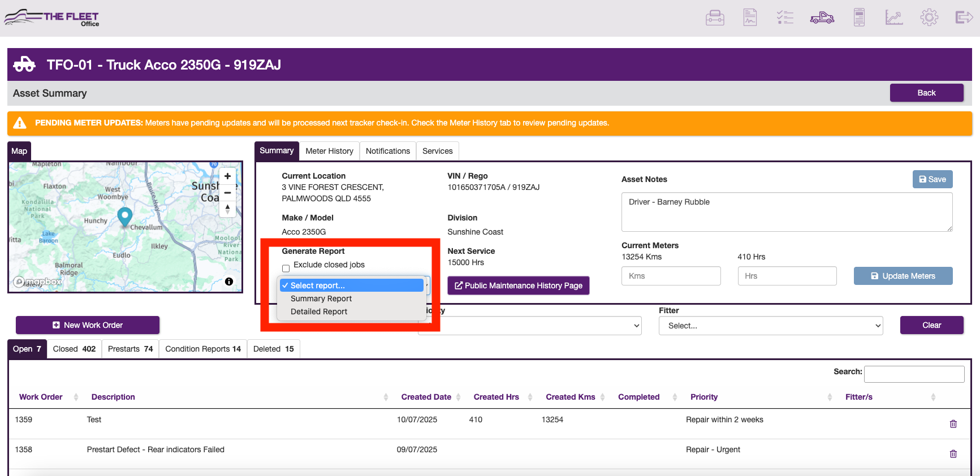Select the Map tab
This screenshot has height=476, width=980.
(x=19, y=151)
